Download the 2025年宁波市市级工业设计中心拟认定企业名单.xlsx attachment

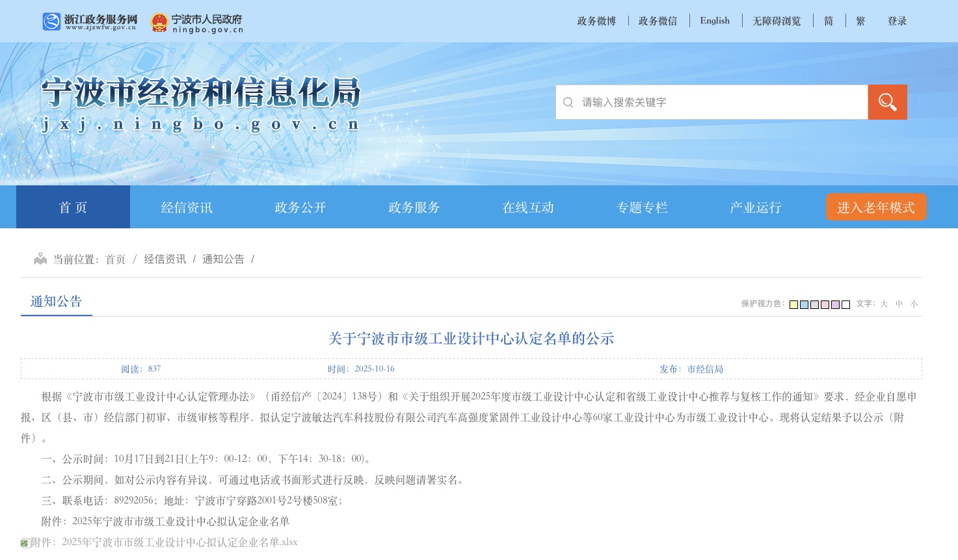[179, 542]
